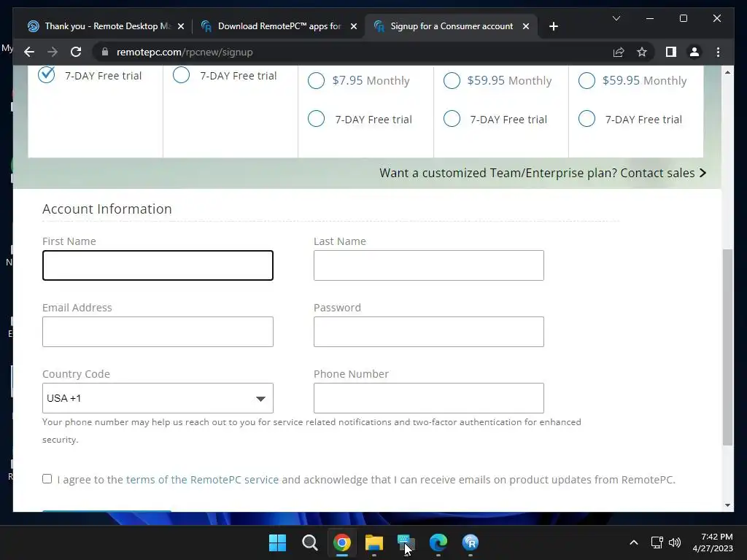Close the Download RemotePC apps tab
This screenshot has height=560, width=747.
click(354, 26)
